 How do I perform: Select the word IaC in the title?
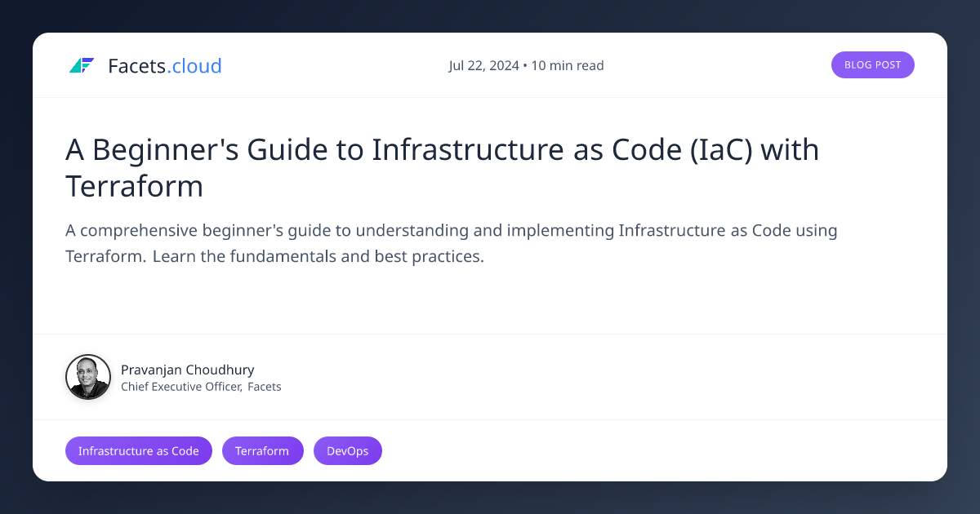(722, 149)
